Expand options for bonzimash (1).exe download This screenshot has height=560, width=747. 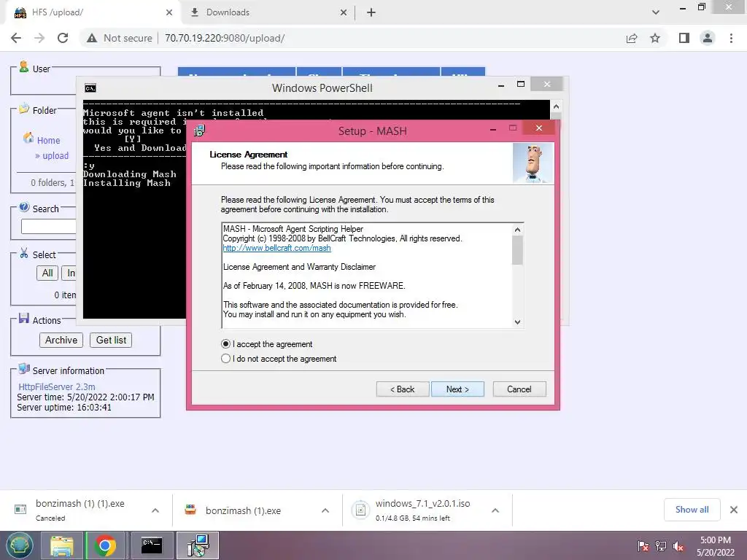pos(325,510)
